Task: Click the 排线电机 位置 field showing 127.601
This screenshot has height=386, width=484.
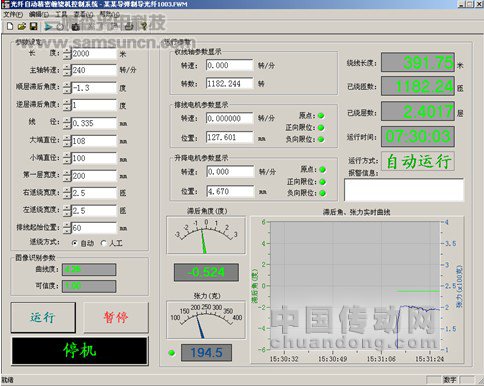Action: click(229, 137)
